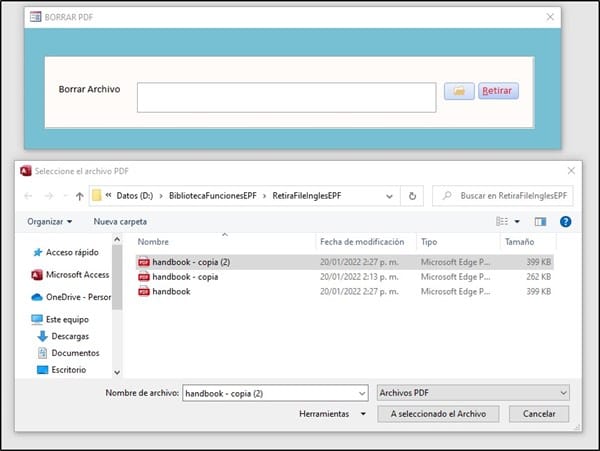The width and height of the screenshot is (600, 451).
Task: Click the refresh icon next to the address bar
Action: [413, 196]
